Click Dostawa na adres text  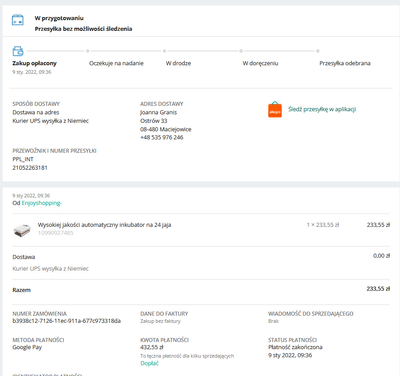pyautogui.click(x=36, y=112)
